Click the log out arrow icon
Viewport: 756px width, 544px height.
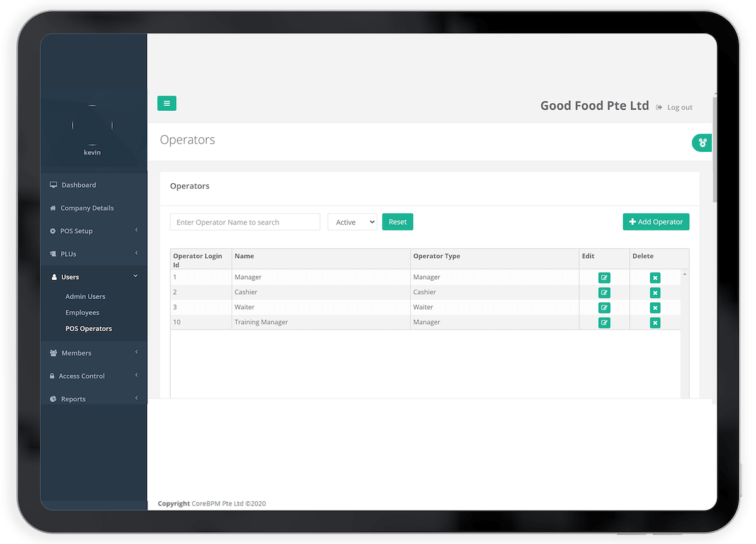click(659, 107)
